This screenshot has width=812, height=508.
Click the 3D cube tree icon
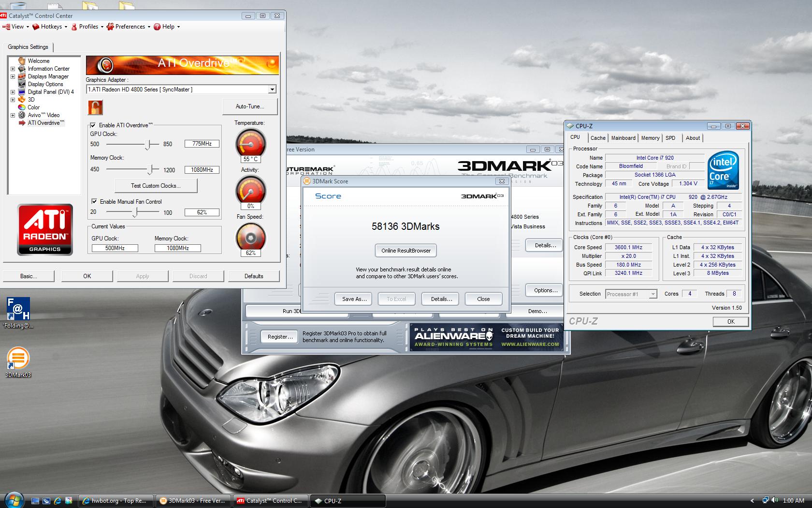pos(22,100)
